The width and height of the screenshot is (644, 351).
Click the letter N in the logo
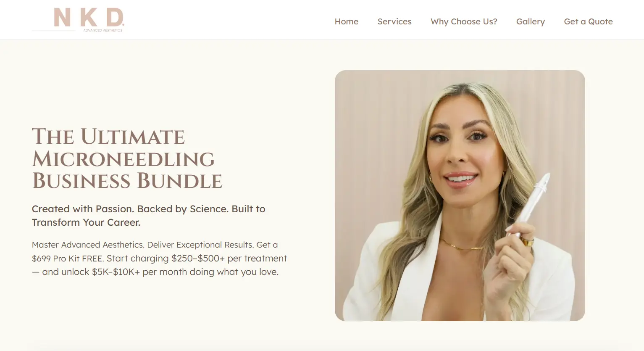(x=62, y=17)
